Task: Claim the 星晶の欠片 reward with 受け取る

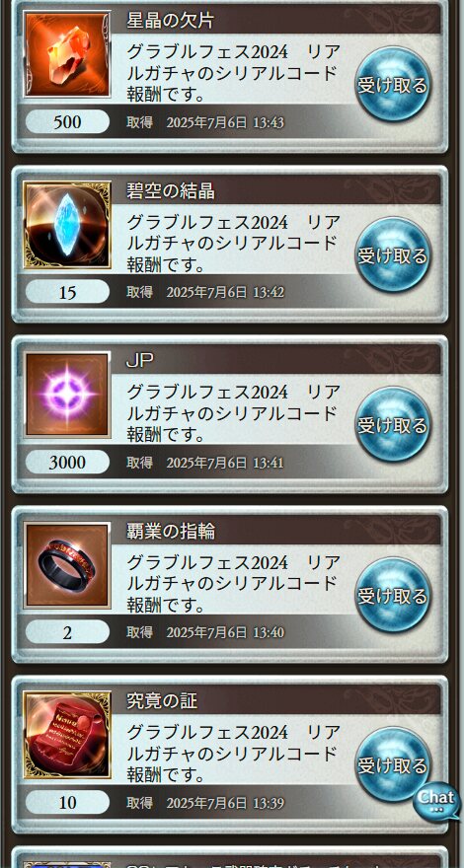Action: point(393,85)
